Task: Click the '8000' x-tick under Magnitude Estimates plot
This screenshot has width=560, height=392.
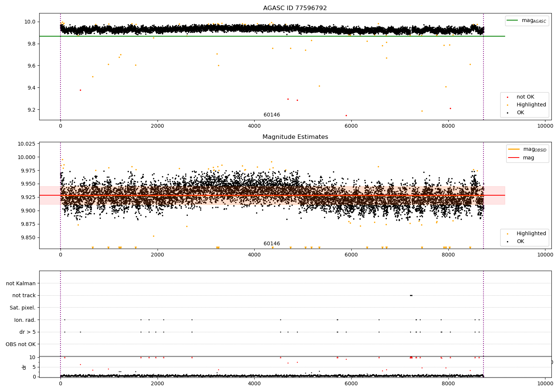Action: 448,255
